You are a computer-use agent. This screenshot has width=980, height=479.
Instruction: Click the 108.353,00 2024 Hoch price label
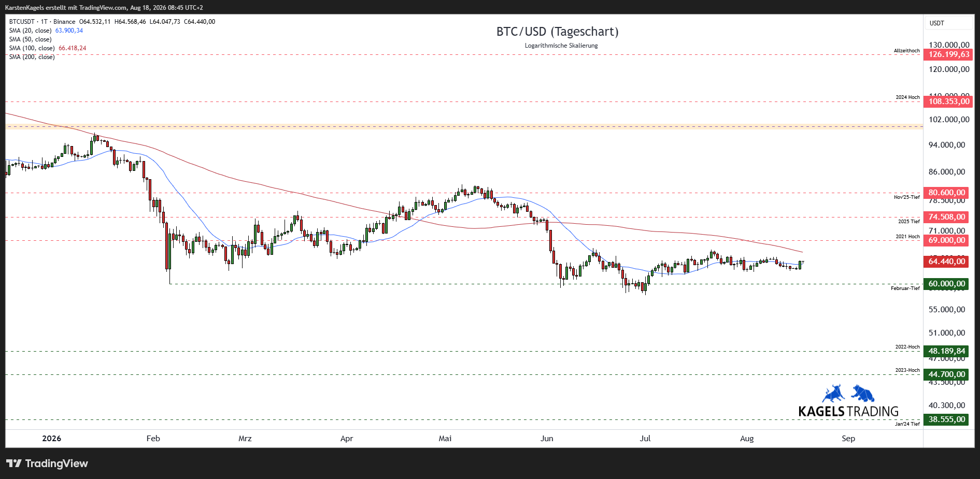[948, 101]
